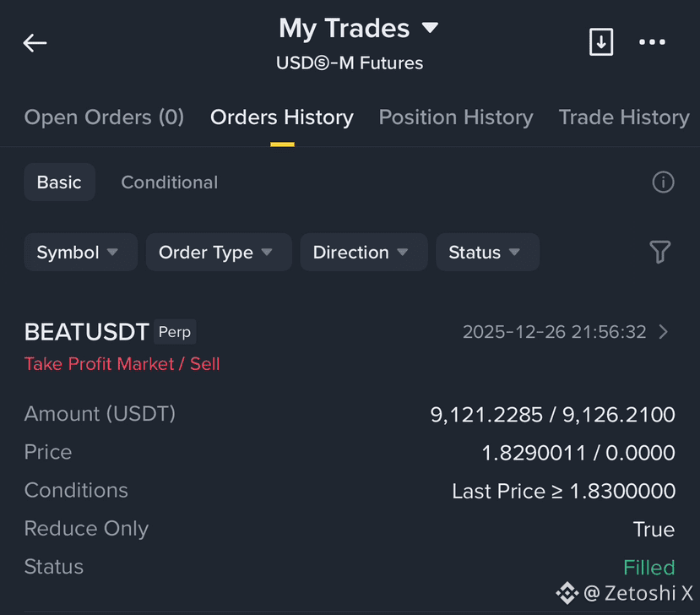This screenshot has width=700, height=615.
Task: Tap the download export icon
Action: pyautogui.click(x=601, y=42)
